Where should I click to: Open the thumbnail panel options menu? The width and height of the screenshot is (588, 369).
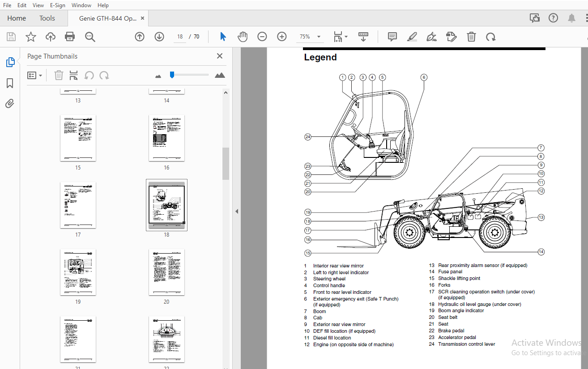coord(35,76)
